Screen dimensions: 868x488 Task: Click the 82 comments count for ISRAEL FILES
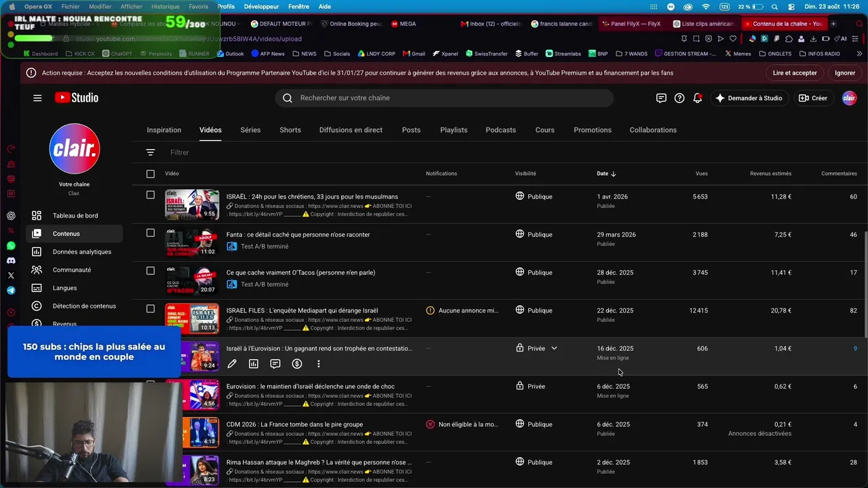click(x=853, y=310)
